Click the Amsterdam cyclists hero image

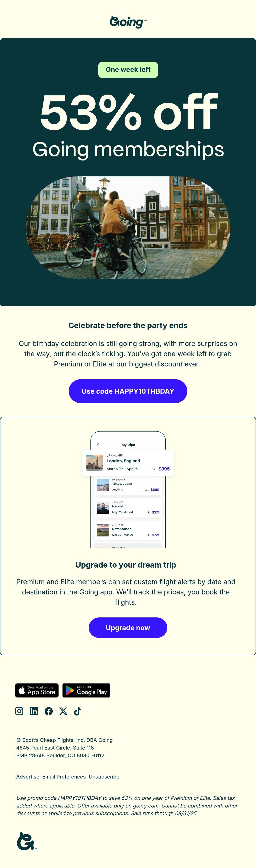(x=128, y=228)
